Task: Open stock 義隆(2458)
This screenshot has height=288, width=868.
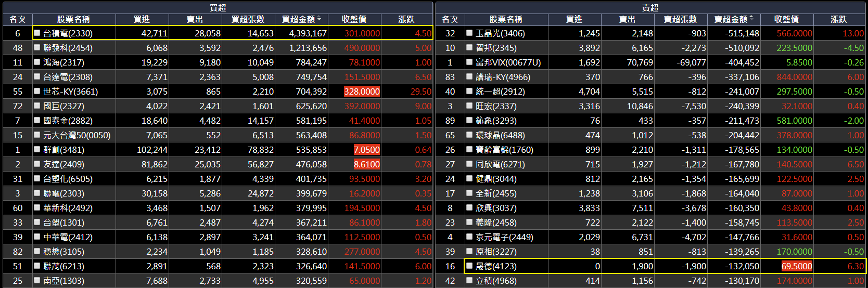Action: click(496, 222)
